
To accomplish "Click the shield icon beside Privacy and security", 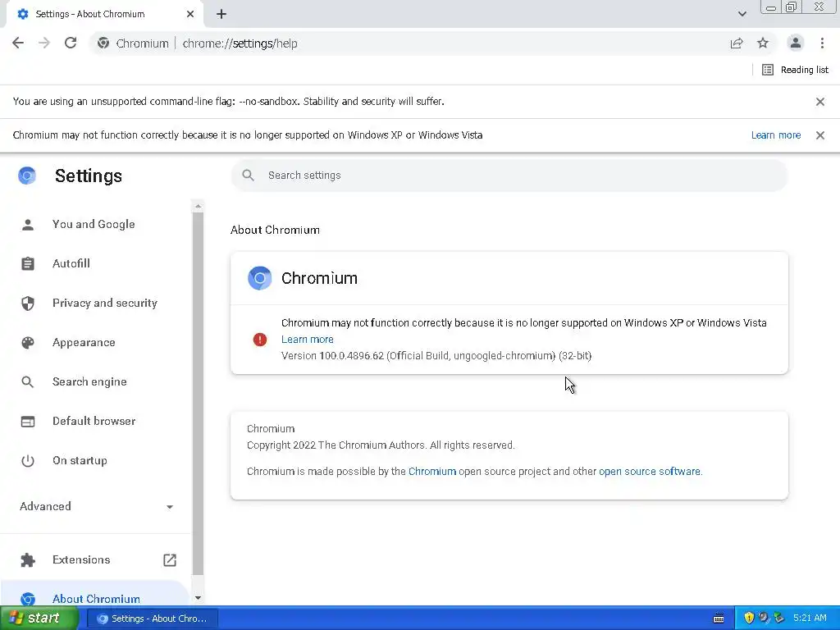I will click(28, 304).
